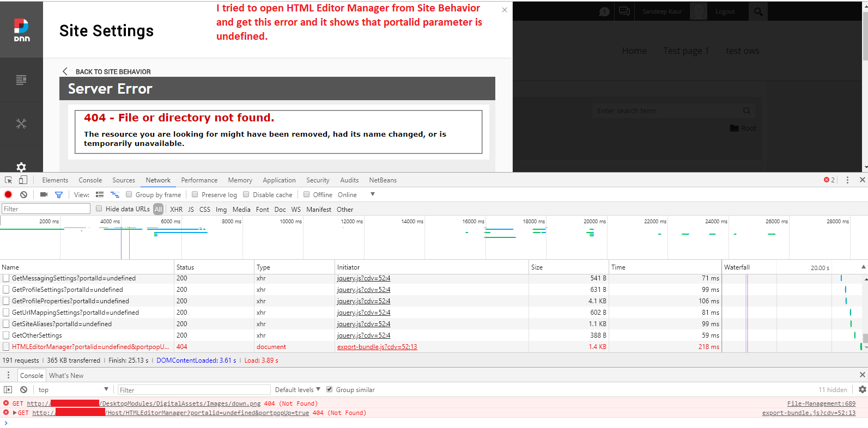Open the notifications speech bubble icon
Screen dimensions: 868x428
pos(604,11)
